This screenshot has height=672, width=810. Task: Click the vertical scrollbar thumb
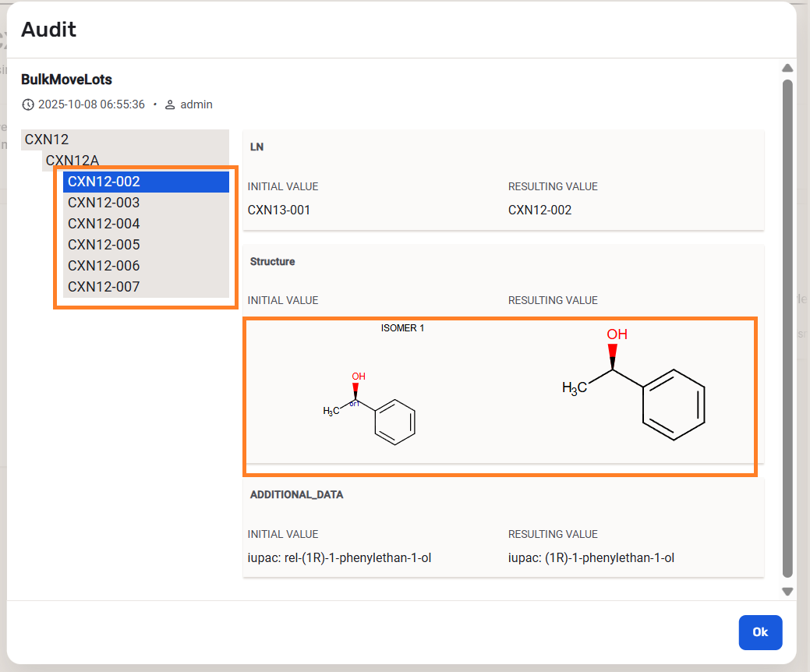pos(787,327)
